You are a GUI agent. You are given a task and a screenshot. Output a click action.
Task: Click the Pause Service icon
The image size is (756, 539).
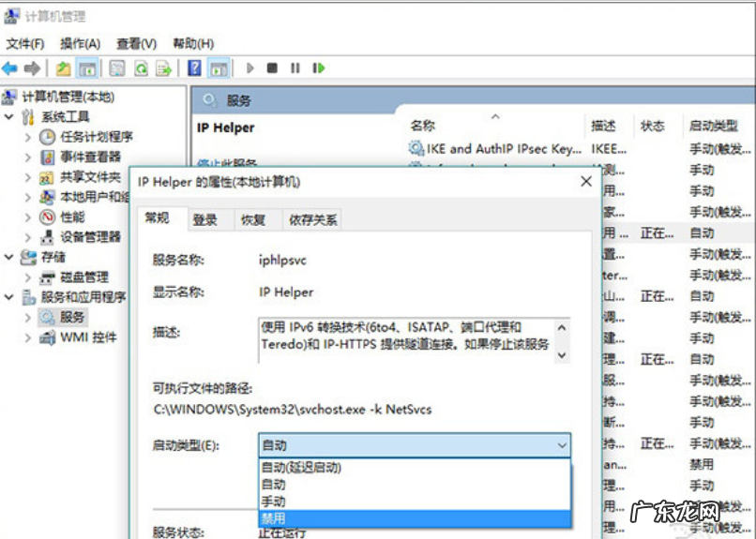[x=295, y=68]
